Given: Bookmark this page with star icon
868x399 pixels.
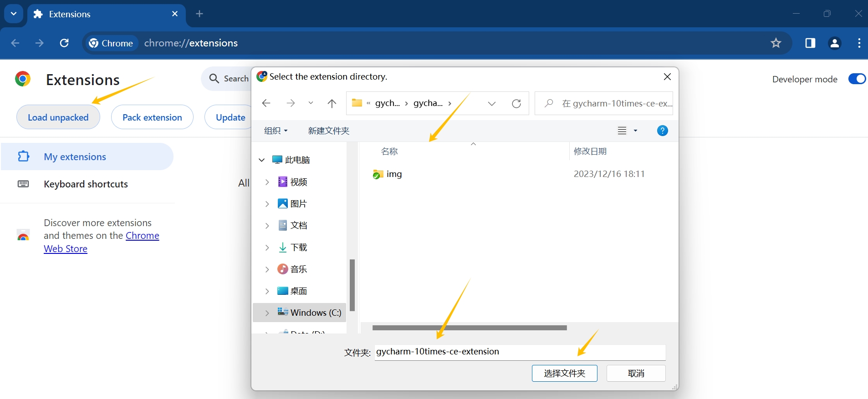Looking at the screenshot, I should 776,43.
